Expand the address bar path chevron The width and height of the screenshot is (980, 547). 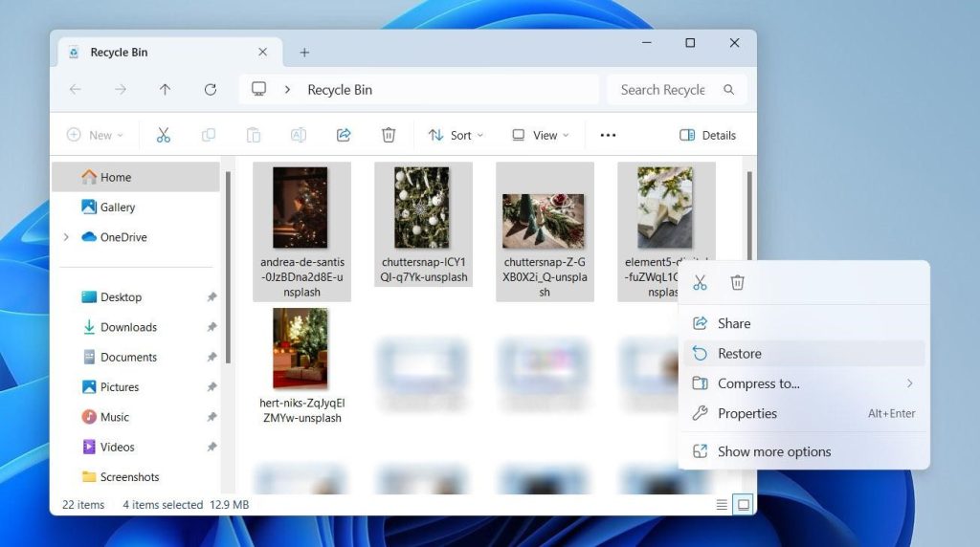click(287, 89)
